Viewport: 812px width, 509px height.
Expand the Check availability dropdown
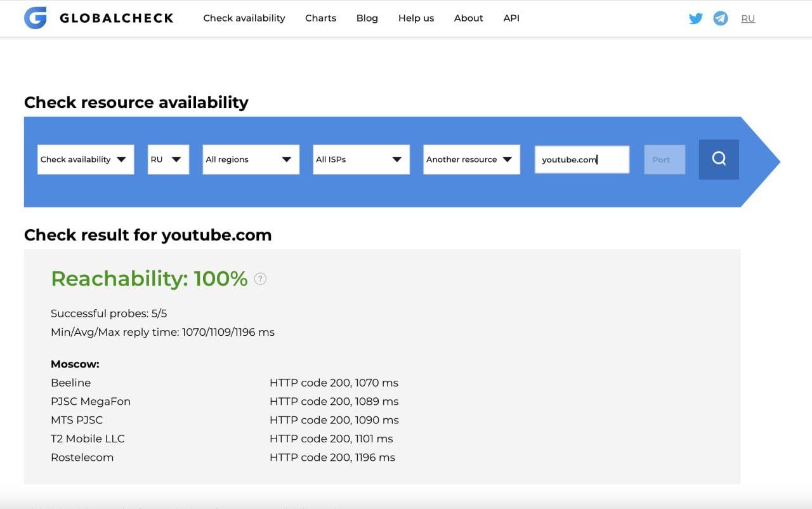tap(86, 159)
